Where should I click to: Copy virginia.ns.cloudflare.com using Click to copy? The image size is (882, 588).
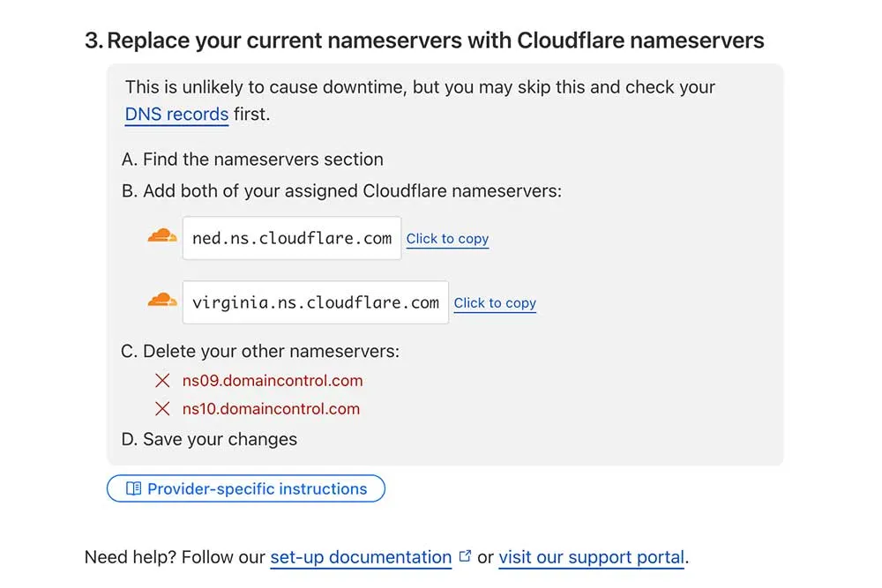tap(495, 303)
